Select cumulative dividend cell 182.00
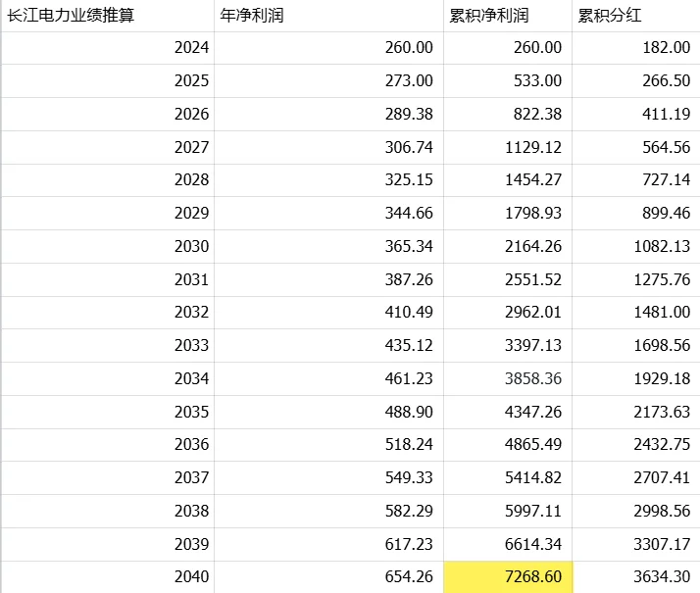The height and width of the screenshot is (593, 700). 636,48
